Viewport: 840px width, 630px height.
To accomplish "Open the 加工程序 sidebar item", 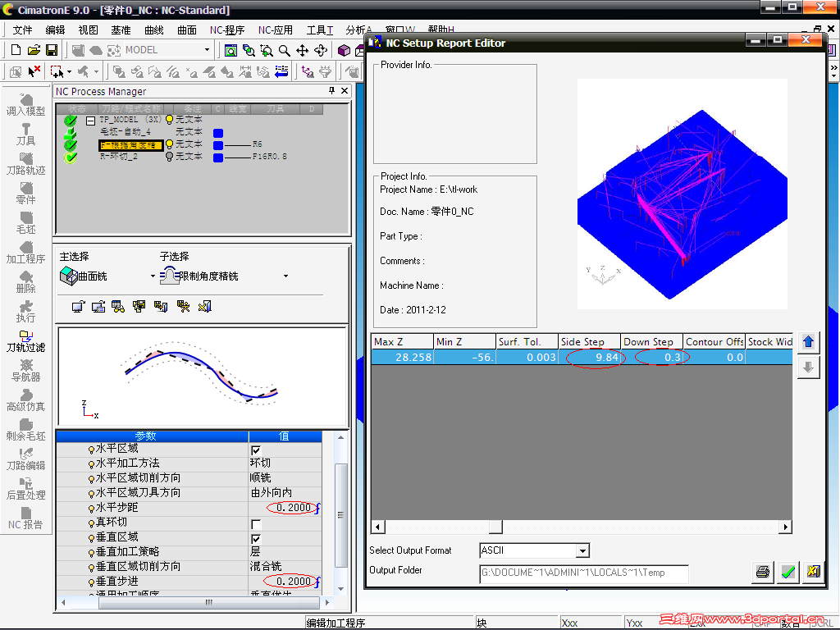I will coord(25,253).
